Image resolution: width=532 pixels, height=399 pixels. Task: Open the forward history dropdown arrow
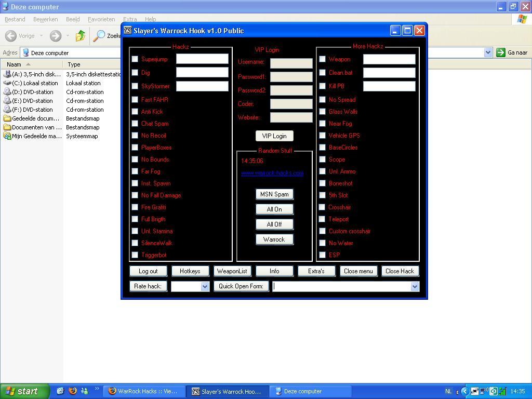tap(68, 36)
